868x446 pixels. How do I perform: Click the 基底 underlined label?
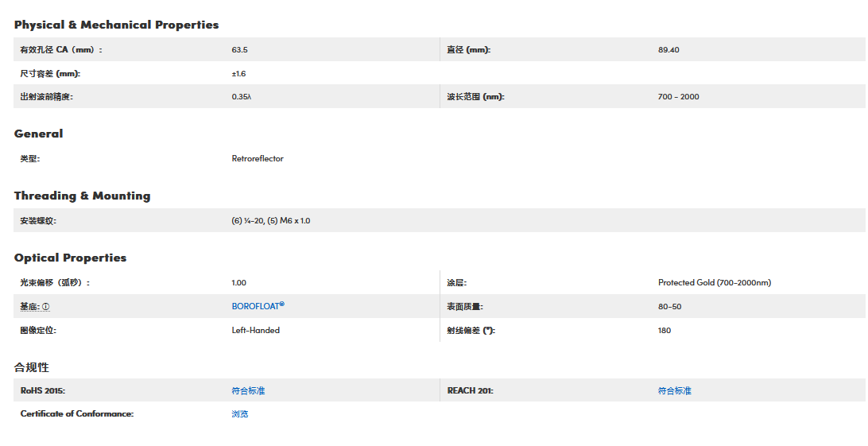point(29,307)
